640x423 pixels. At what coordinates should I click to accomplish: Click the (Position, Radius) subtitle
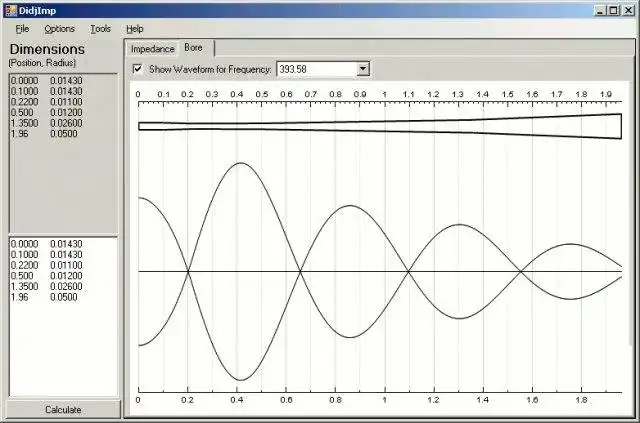click(x=42, y=63)
